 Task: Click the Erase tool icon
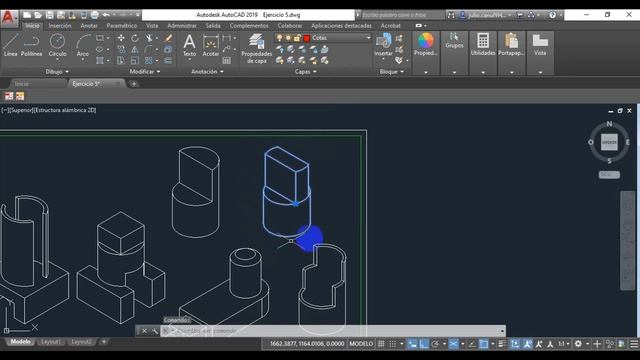pos(168,38)
